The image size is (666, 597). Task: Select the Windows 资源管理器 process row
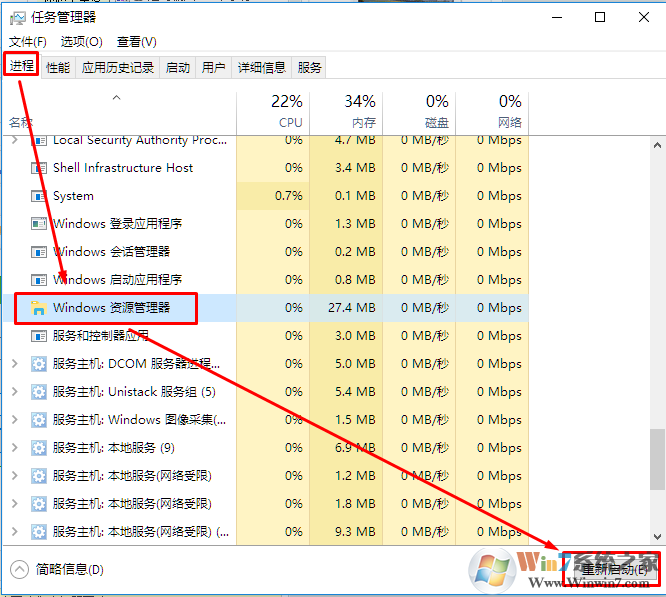266,308
